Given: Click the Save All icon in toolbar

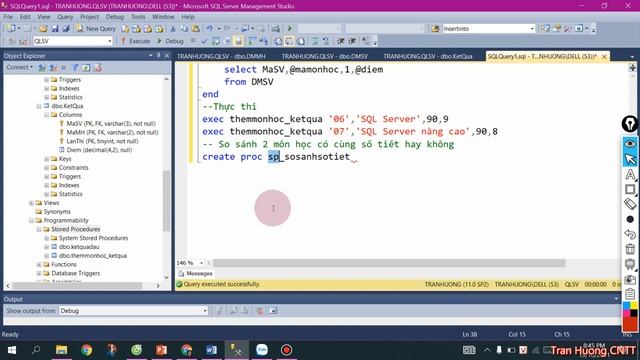Looking at the screenshot, I should pyautogui.click(x=66, y=29).
